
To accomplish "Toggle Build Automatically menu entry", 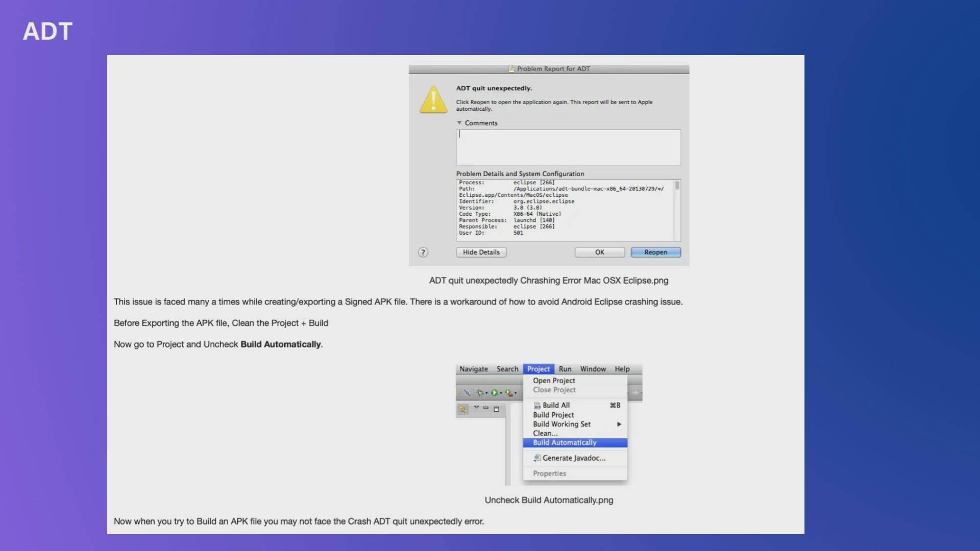I will click(575, 442).
